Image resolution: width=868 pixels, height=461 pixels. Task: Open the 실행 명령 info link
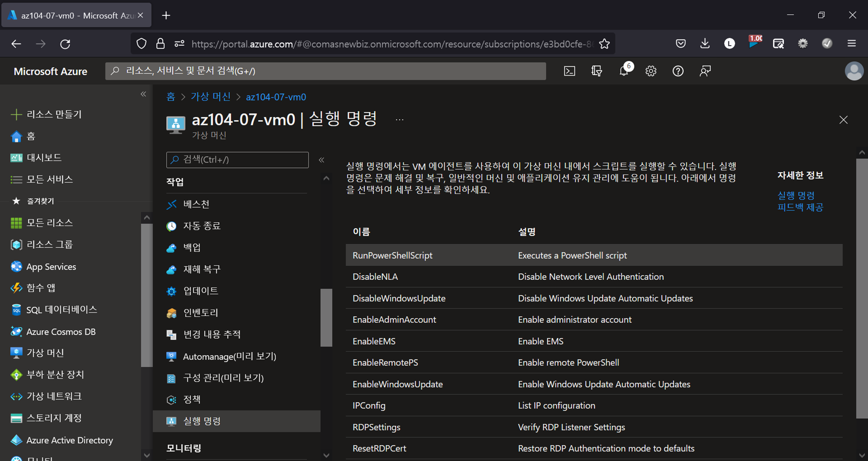point(796,195)
